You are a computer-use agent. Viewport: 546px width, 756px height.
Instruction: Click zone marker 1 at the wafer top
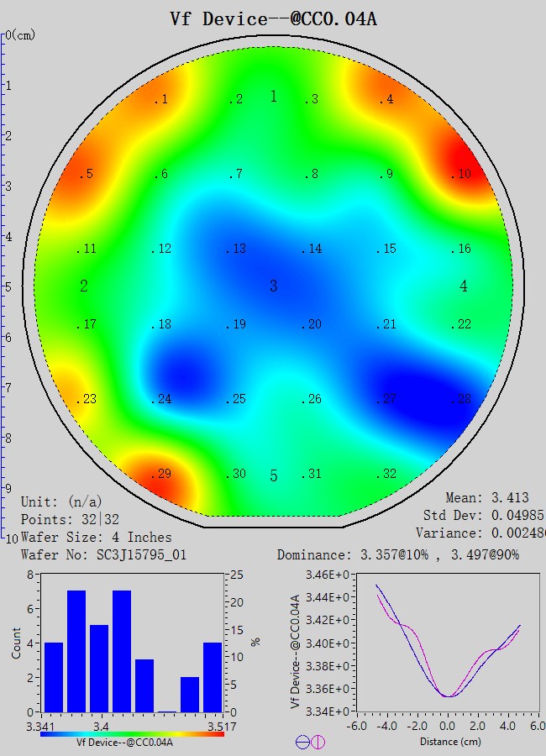tap(273, 97)
